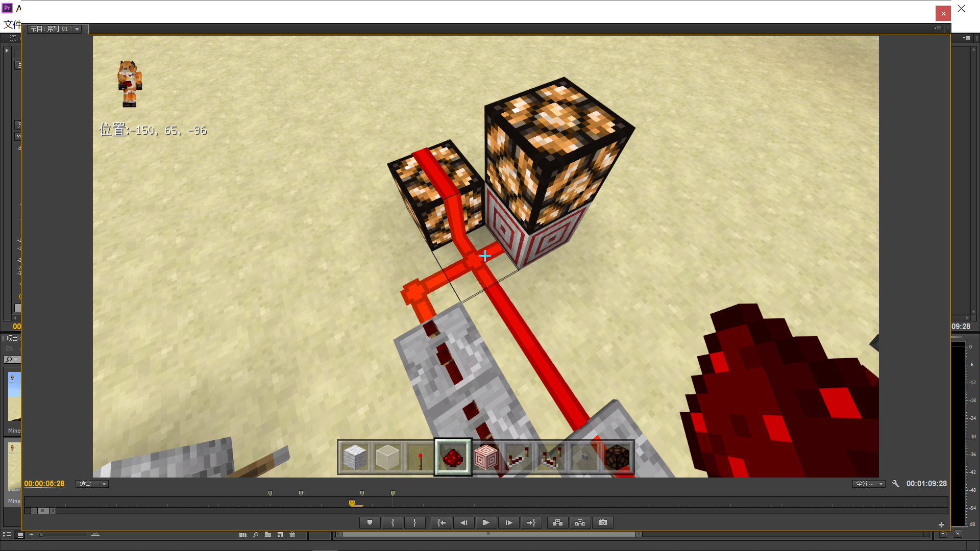Image resolution: width=980 pixels, height=551 pixels.
Task: Open the 全分 playback resolution dropdown
Action: pos(869,484)
